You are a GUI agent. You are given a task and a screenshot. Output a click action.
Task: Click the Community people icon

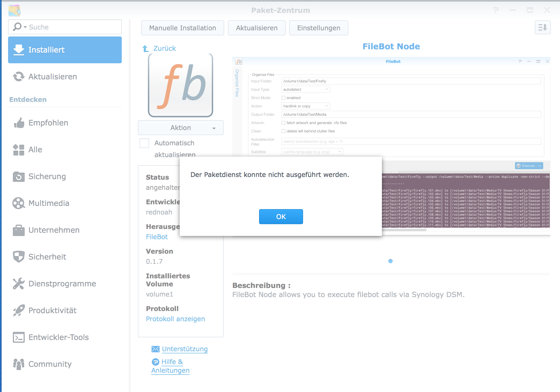pyautogui.click(x=19, y=364)
